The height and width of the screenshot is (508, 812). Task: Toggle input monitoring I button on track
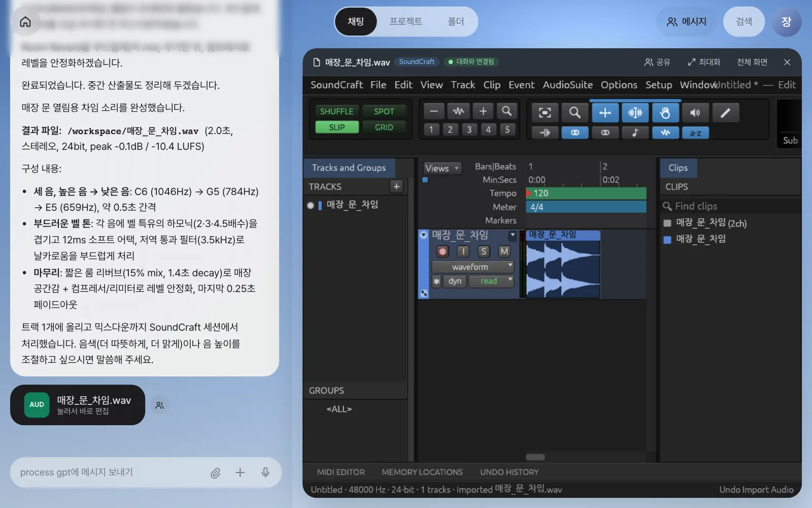463,251
